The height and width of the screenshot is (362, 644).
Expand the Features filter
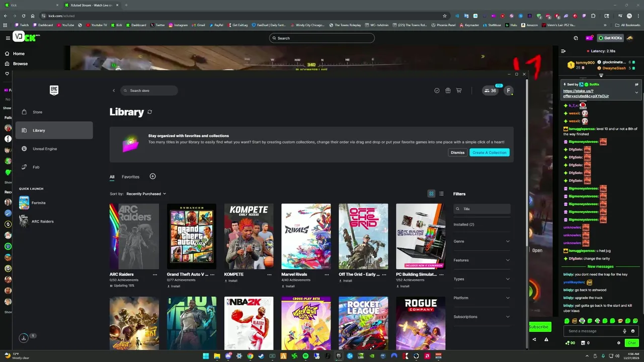point(481,260)
